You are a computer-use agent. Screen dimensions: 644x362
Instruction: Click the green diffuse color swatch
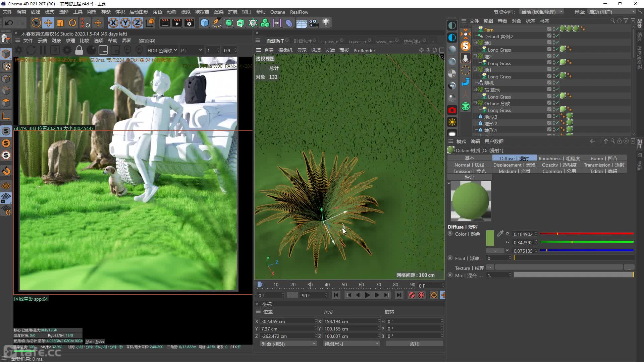490,238
